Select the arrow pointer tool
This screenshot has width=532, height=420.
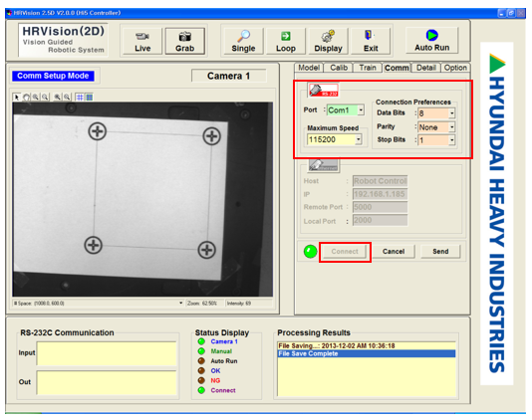click(x=16, y=98)
